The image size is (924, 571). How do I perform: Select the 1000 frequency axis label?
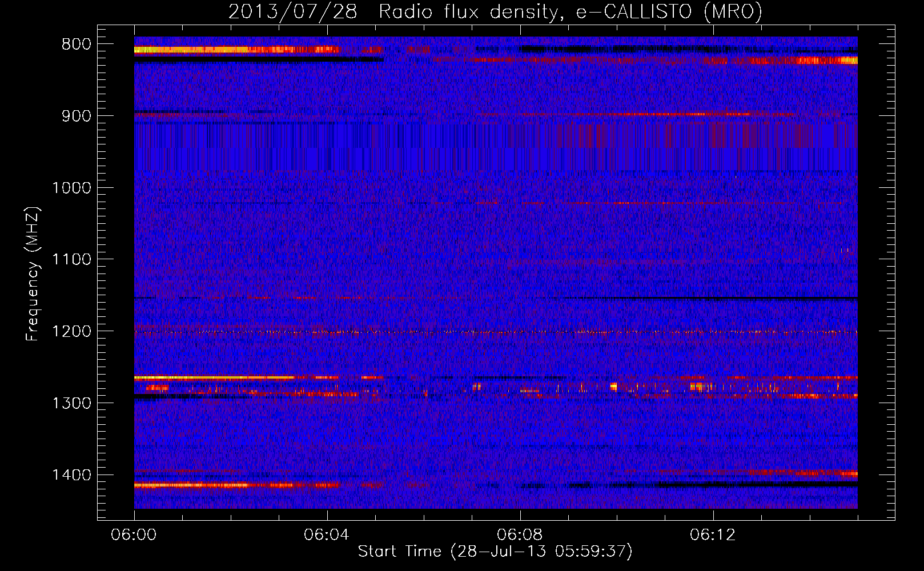pyautogui.click(x=71, y=188)
